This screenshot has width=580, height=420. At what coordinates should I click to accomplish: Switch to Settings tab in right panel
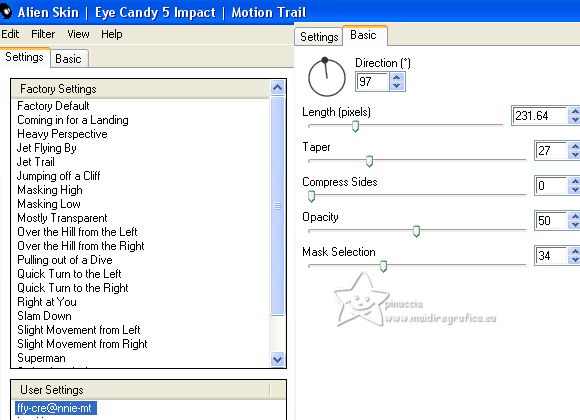coord(319,37)
